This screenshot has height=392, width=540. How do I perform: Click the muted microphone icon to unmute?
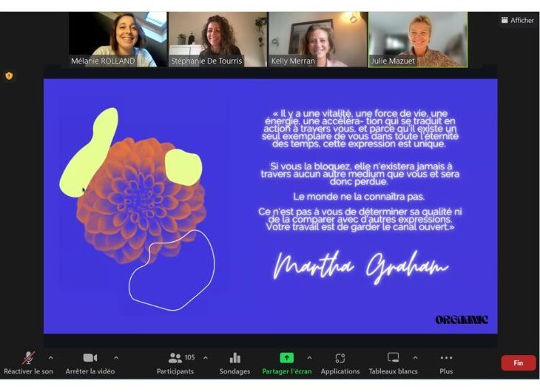(27, 358)
